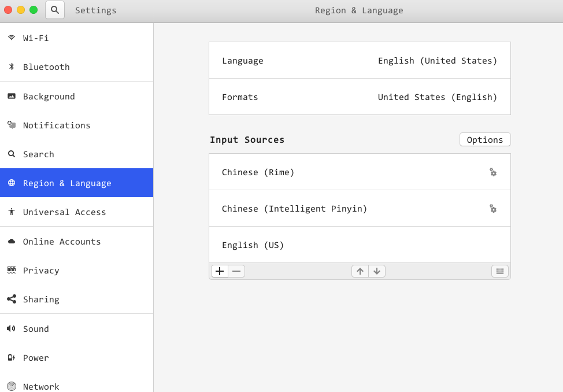Click the Region & Language globe icon
Image resolution: width=563 pixels, height=392 pixels.
[12, 183]
